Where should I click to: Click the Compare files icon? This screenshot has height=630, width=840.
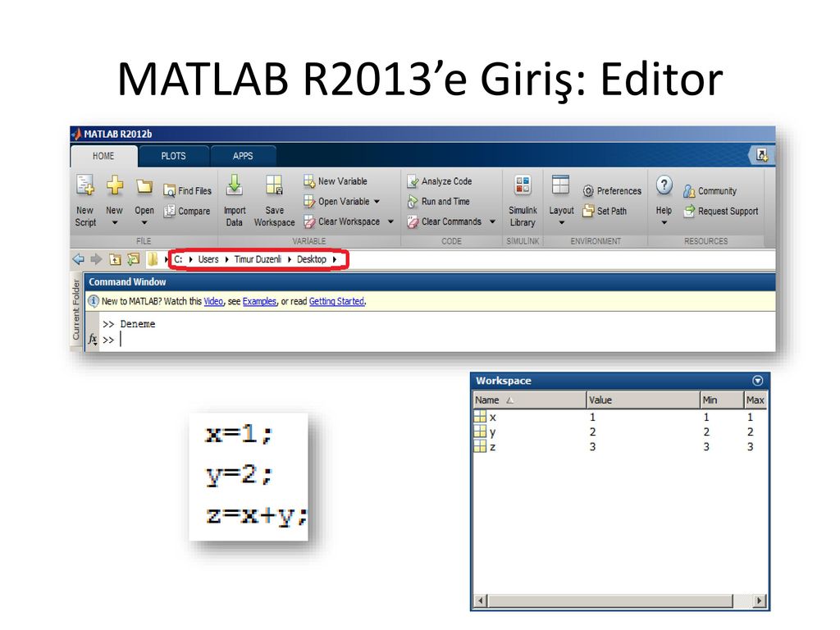coord(169,211)
